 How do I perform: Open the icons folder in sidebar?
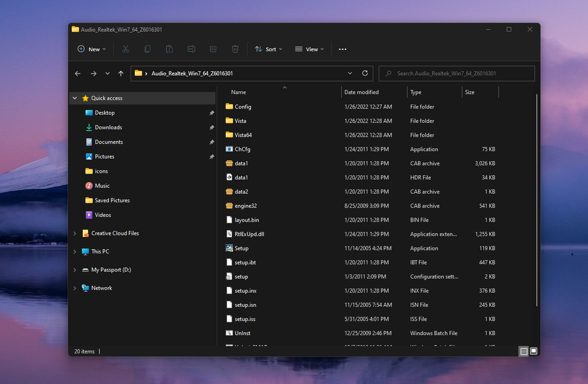pos(101,171)
